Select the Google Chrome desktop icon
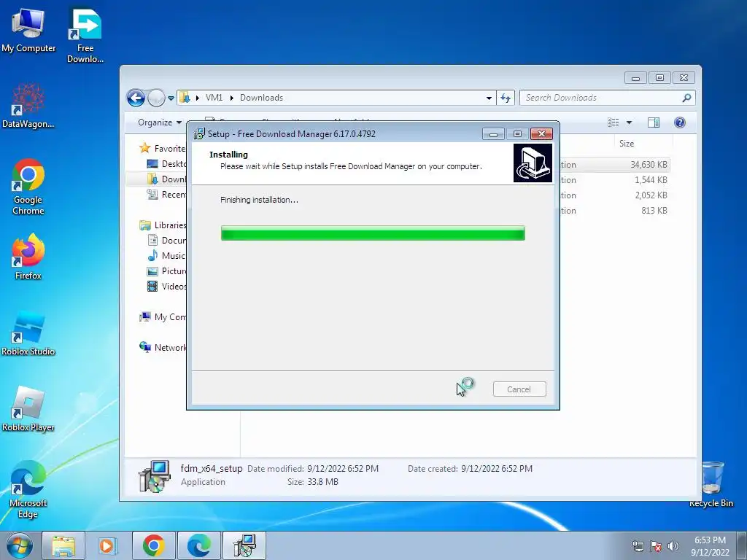Image resolution: width=747 pixels, height=560 pixels. coord(28,187)
